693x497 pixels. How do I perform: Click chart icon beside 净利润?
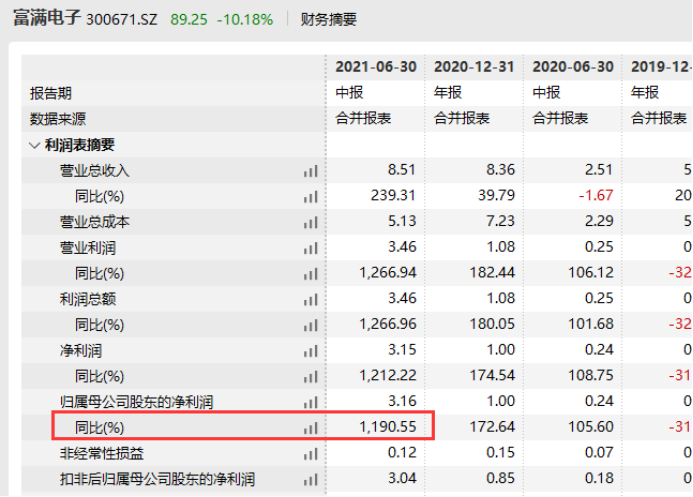[x=311, y=351]
